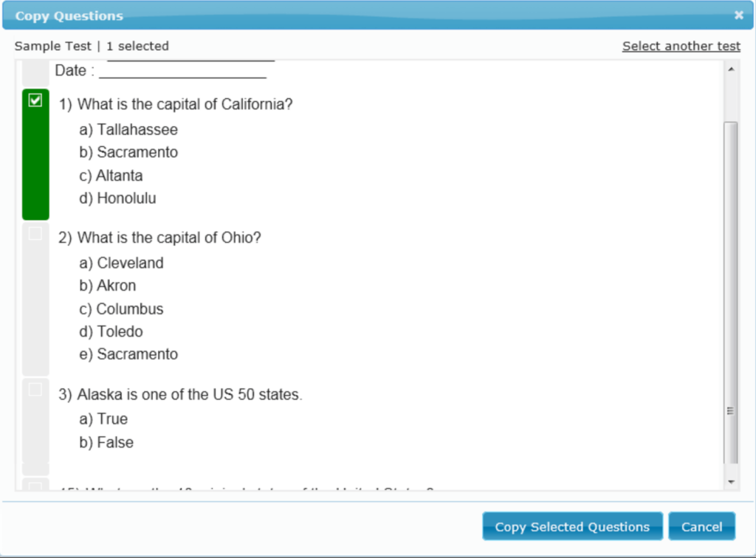
Task: Check the checkbox for question 2
Action: [x=35, y=232]
